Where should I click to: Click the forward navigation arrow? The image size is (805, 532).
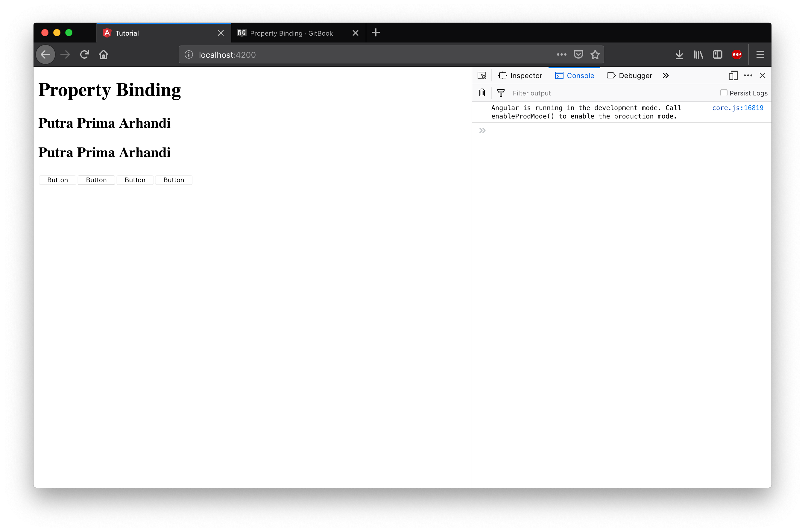click(x=65, y=55)
